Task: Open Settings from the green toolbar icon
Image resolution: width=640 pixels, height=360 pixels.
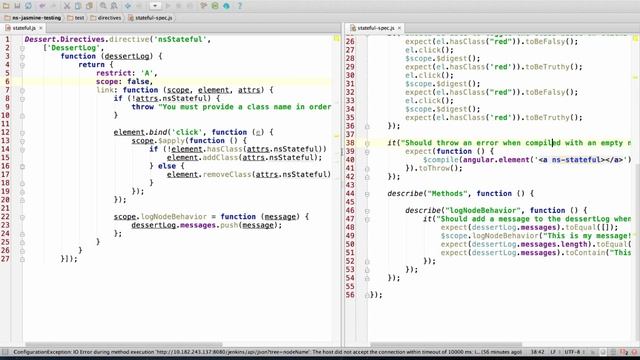Action: click(215, 6)
